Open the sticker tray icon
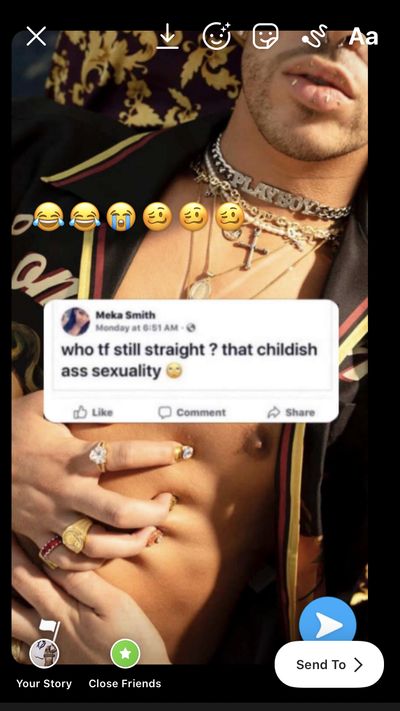Screen dimensions: 400x711 (x=265, y=36)
